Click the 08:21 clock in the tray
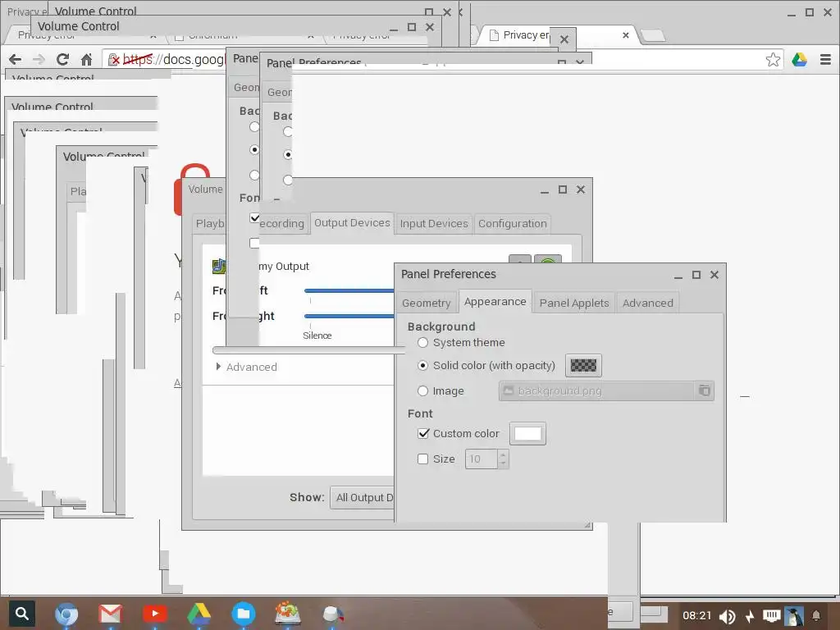840x630 pixels. coord(696,615)
